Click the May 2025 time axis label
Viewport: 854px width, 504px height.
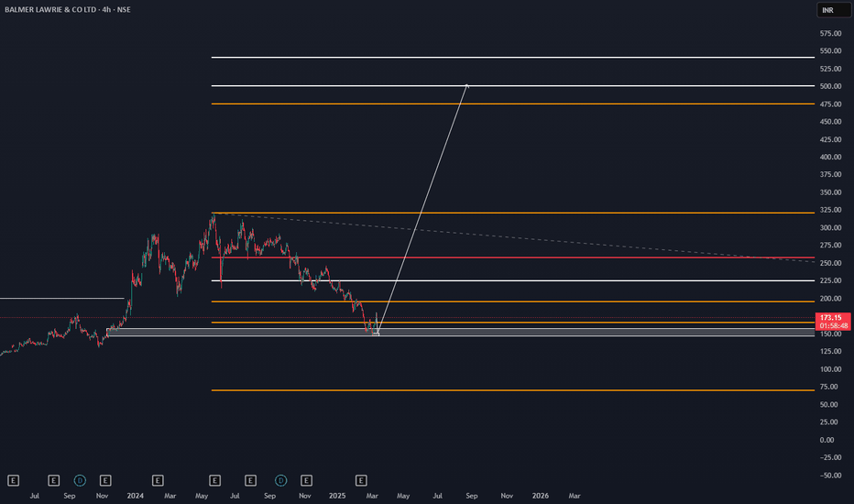coord(403,495)
